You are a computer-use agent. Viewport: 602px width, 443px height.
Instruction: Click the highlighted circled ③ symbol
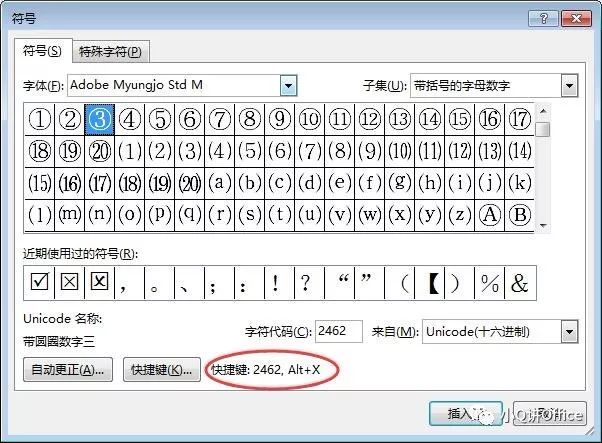coord(99,119)
